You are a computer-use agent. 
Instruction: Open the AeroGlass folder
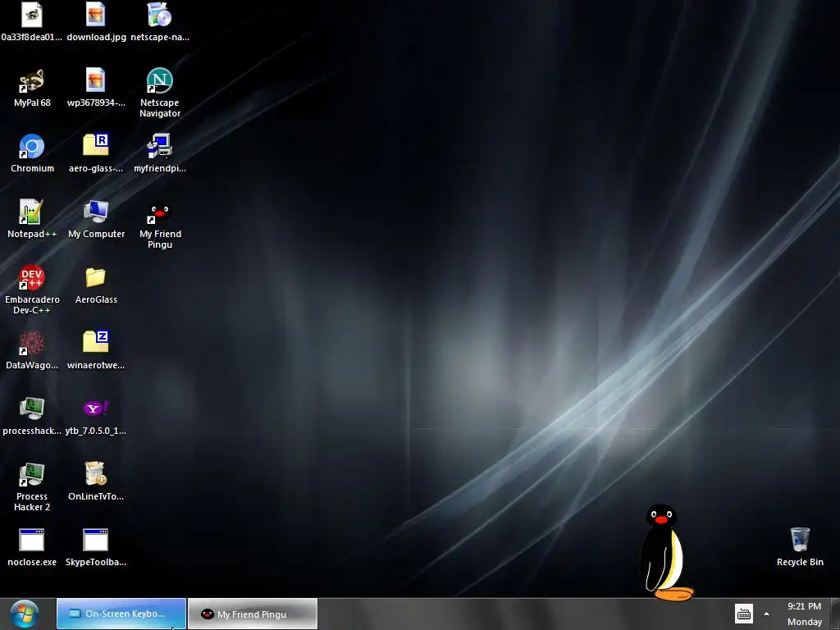(96, 277)
